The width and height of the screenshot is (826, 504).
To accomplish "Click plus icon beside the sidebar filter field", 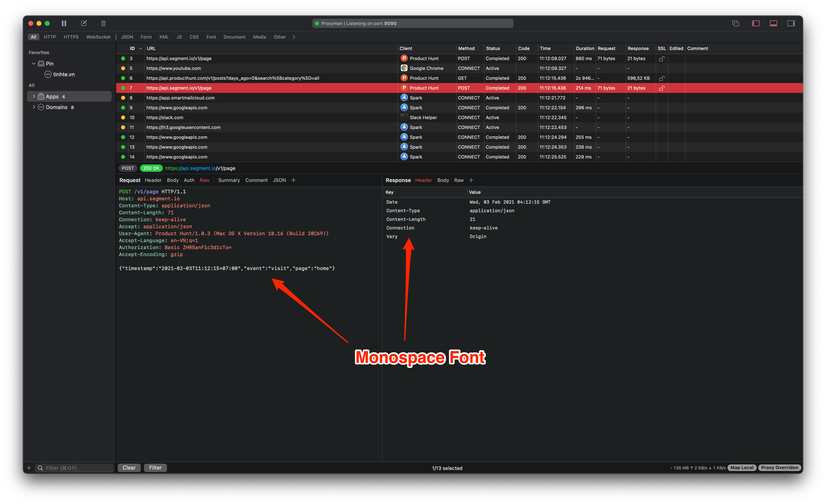I will (29, 468).
